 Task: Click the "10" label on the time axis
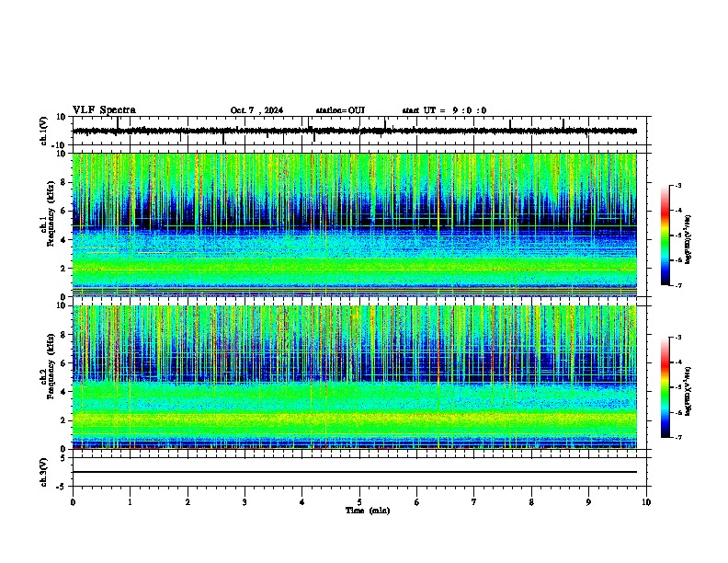coord(646,502)
